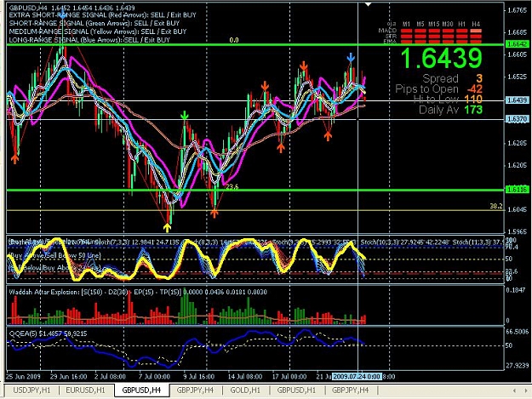
Task: Click the large green 1.6439 price display
Action: tap(442, 59)
